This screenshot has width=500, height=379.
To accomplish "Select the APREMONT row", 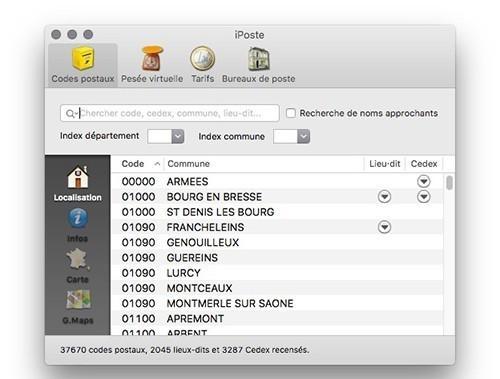I will [278, 319].
